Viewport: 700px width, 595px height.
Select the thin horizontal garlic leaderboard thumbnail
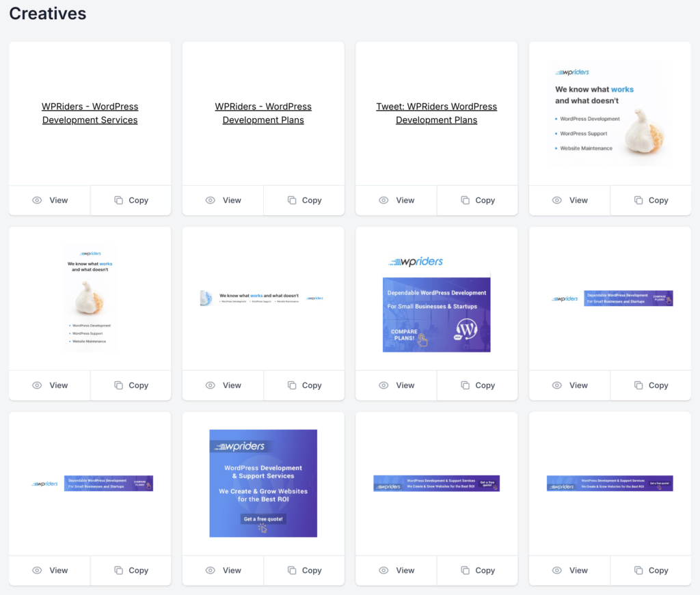263,298
